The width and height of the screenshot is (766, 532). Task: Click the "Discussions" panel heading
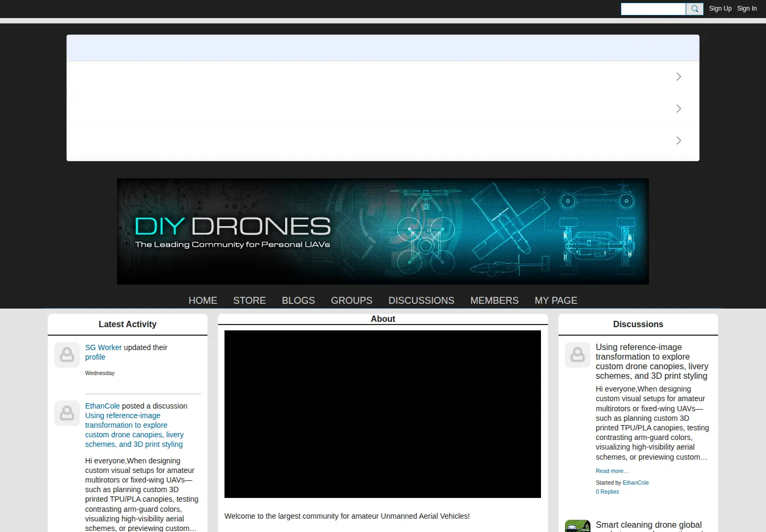pos(638,325)
